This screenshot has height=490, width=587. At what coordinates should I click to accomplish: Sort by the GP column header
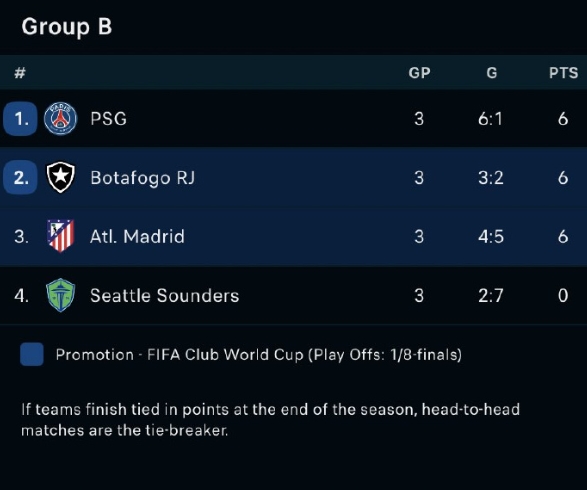[x=419, y=73]
